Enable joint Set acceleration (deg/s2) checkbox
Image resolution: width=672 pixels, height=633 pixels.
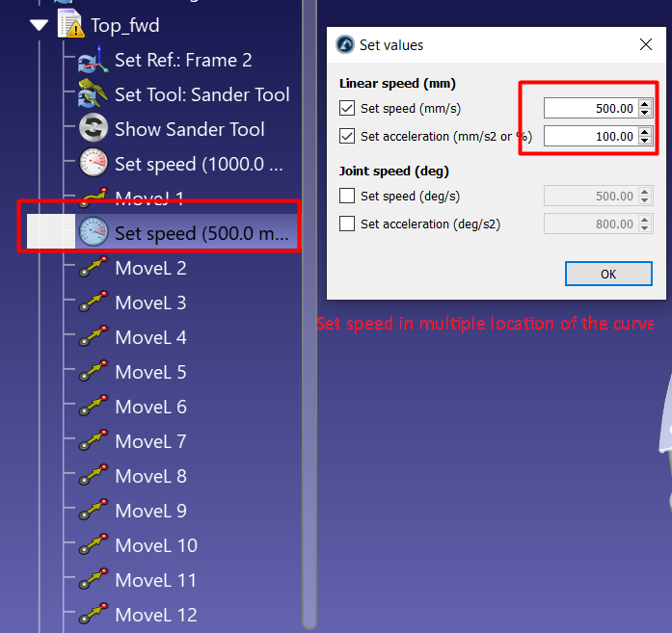click(x=347, y=224)
